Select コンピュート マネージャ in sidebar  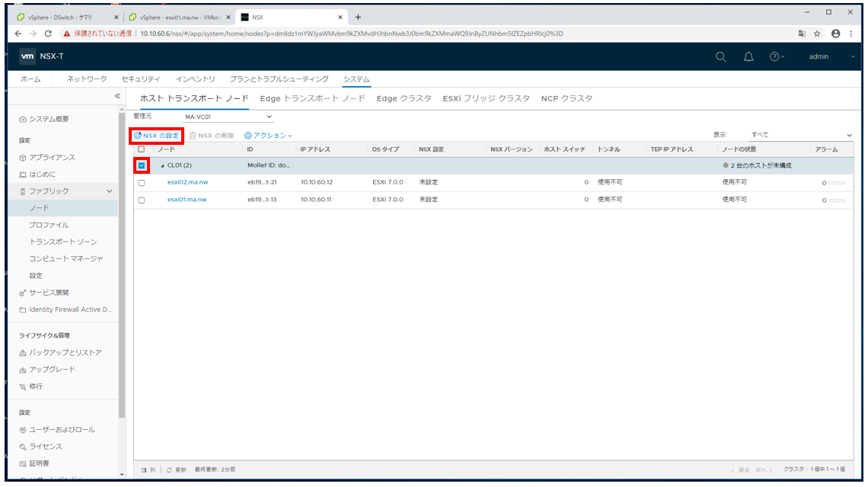pos(66,258)
